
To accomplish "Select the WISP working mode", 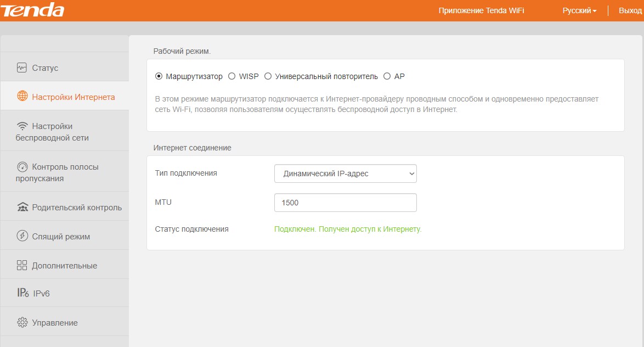I will (x=231, y=76).
